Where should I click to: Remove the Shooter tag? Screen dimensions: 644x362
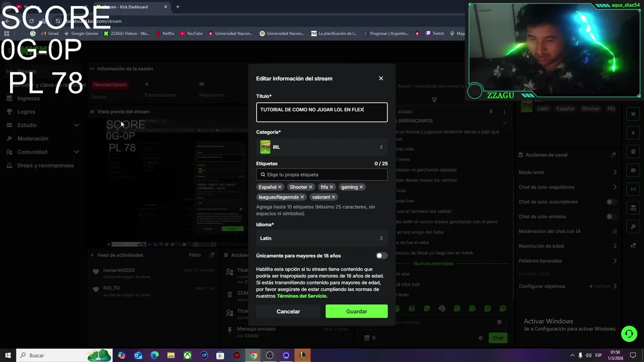310,187
